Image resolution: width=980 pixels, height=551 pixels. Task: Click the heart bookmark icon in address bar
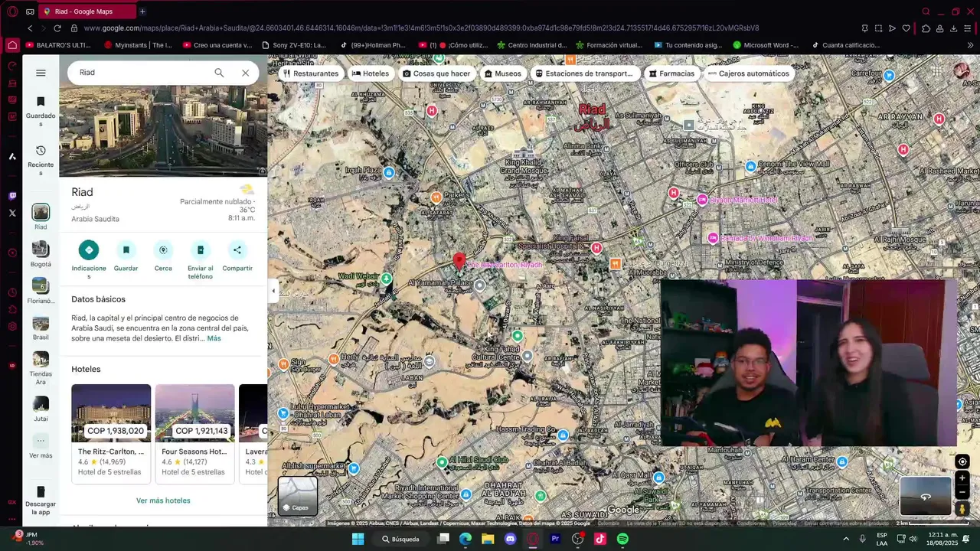click(x=906, y=28)
